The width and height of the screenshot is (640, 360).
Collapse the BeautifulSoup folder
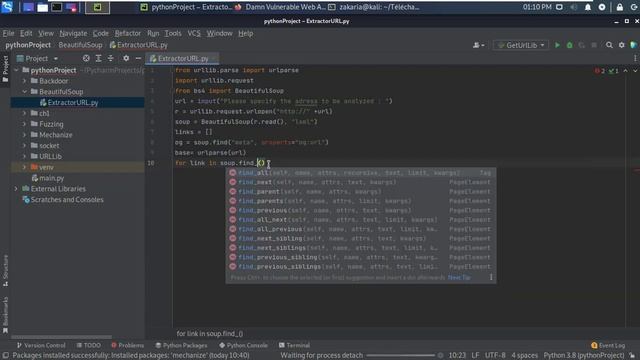(24, 92)
